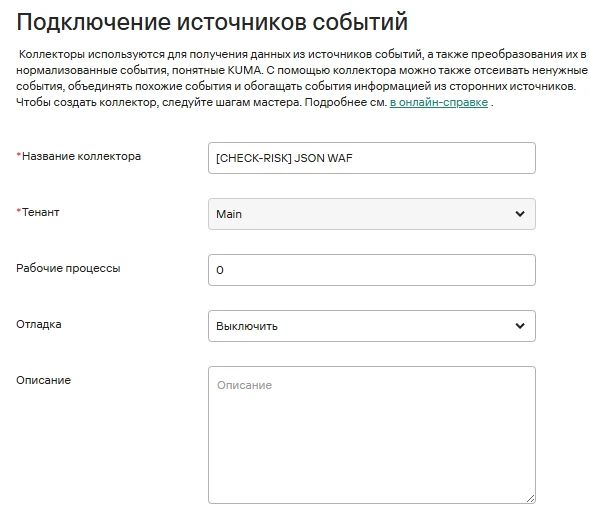
Task: Click the «Название коллектора» field label
Action: 81,156
